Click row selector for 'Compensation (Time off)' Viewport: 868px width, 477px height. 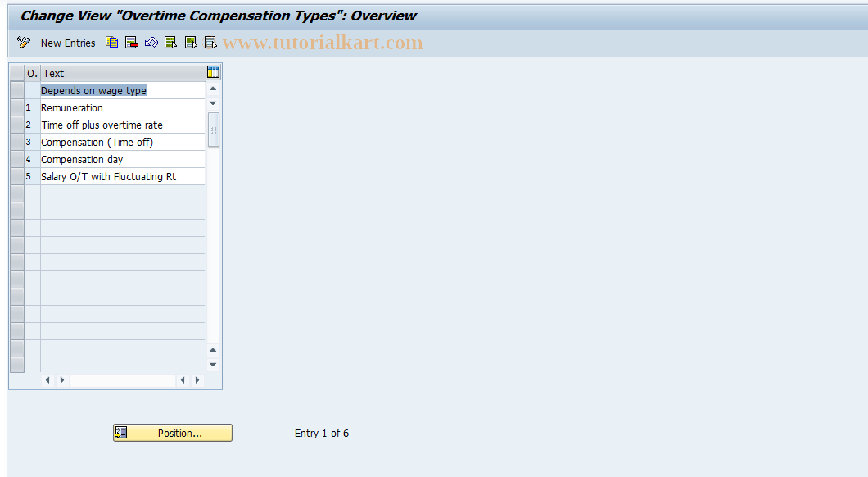(x=17, y=142)
